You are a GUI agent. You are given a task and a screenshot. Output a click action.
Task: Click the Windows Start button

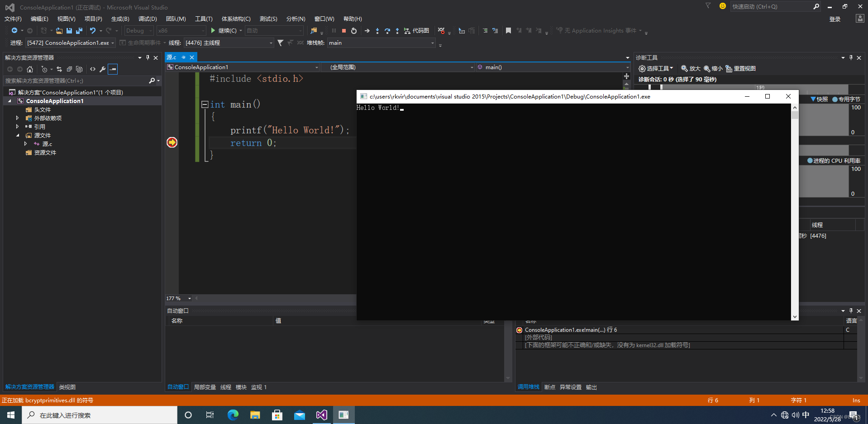pyautogui.click(x=11, y=415)
